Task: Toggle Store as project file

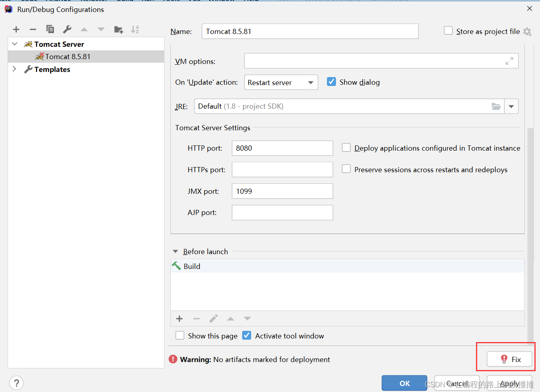Action: pos(448,31)
